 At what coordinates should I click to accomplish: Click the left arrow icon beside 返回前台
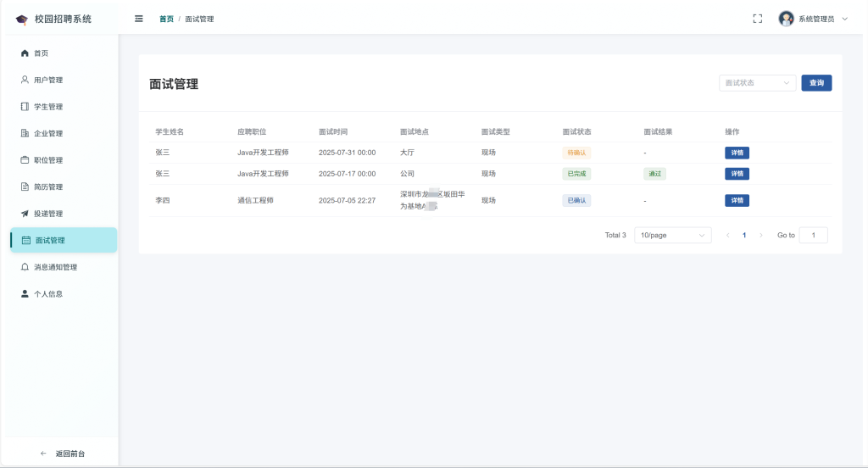(43, 454)
